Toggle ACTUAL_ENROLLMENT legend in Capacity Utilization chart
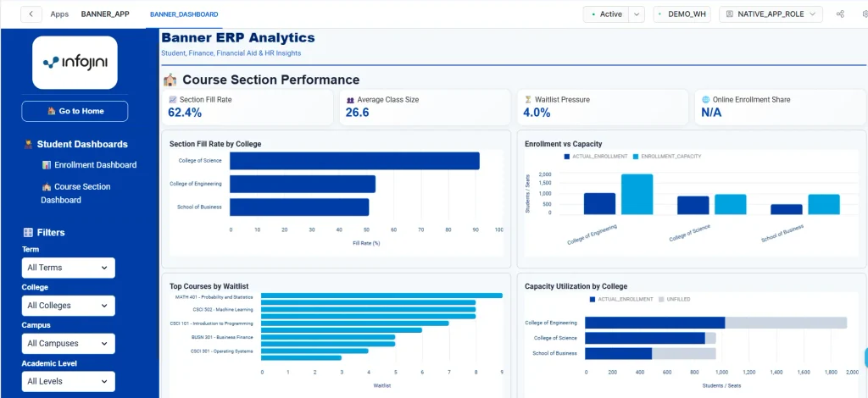 [x=621, y=299]
